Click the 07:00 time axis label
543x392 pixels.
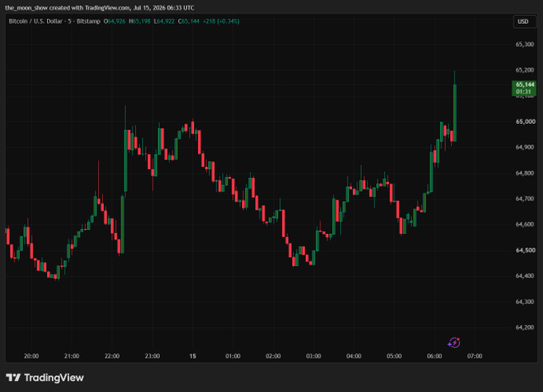tap(474, 356)
